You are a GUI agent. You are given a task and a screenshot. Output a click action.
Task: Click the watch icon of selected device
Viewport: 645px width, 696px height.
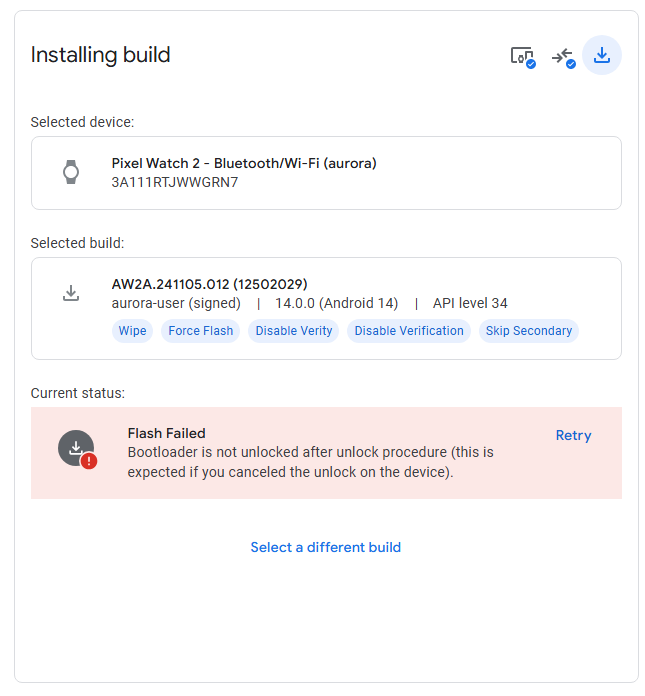click(x=71, y=172)
